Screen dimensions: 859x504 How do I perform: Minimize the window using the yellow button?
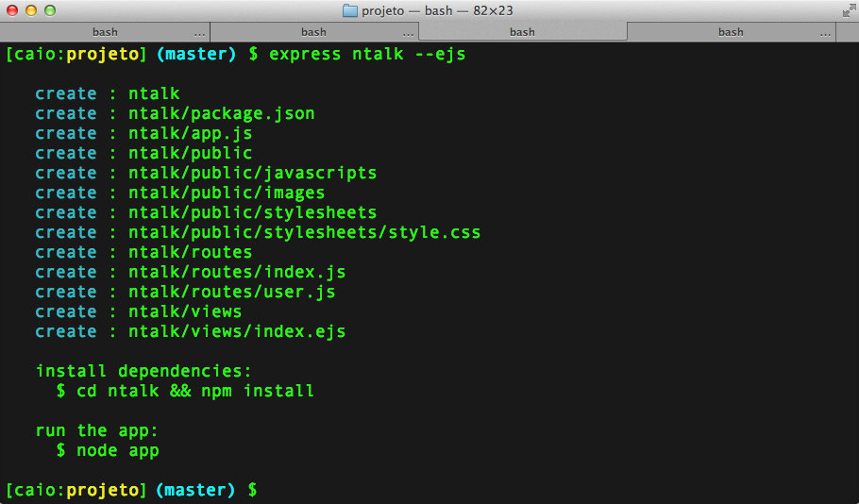coord(31,10)
